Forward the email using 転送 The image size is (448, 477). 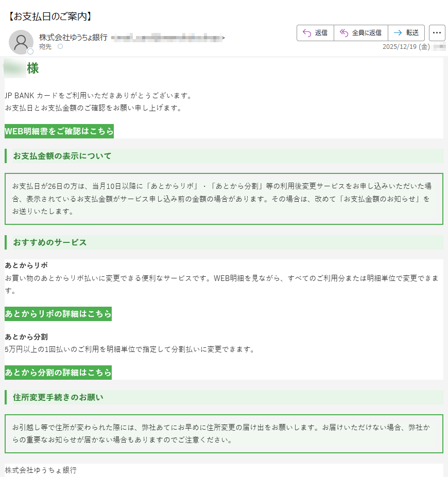406,33
